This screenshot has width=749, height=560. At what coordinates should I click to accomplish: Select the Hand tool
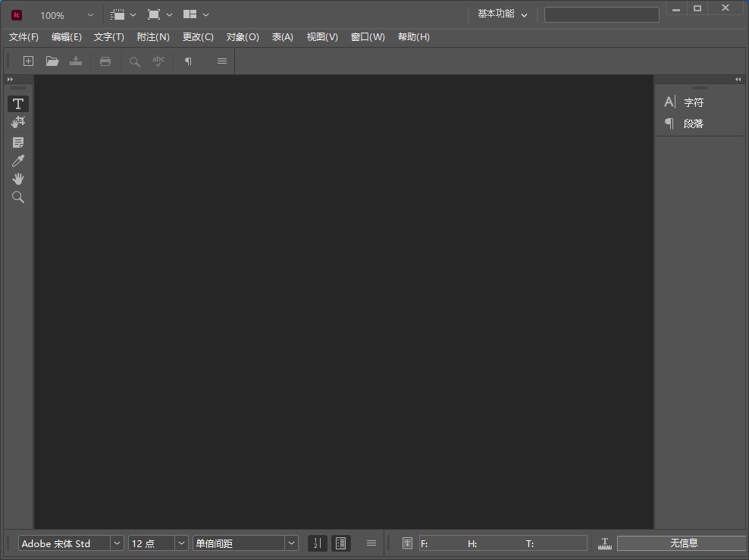point(17,179)
